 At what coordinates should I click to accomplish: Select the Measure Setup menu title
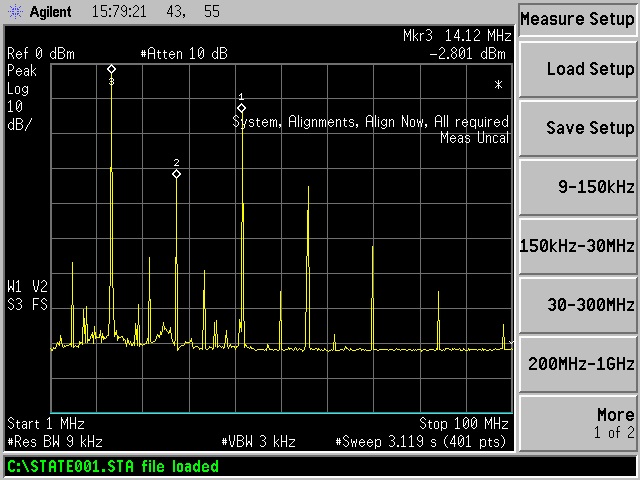pos(577,19)
